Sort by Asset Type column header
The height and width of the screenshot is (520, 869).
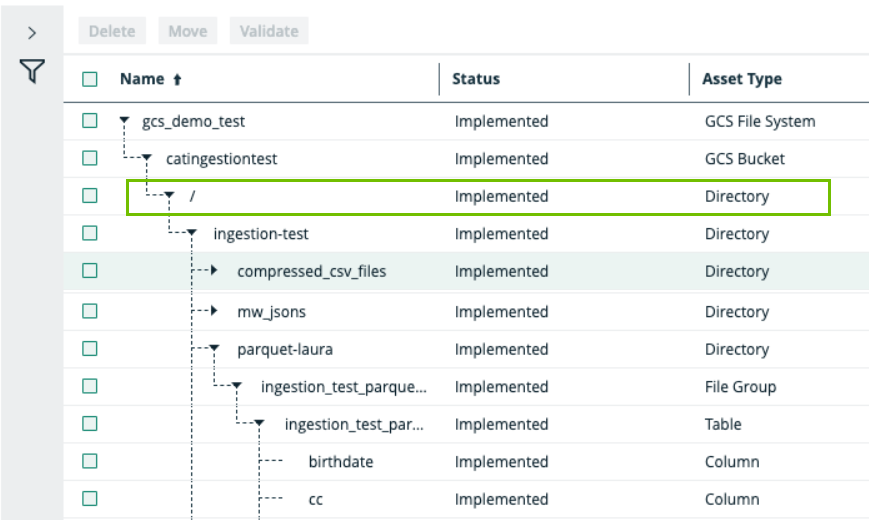(x=741, y=79)
